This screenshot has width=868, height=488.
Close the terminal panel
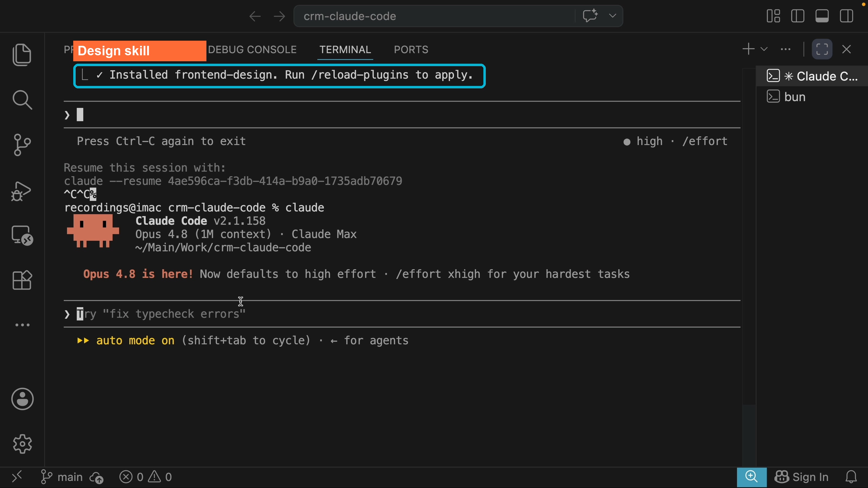846,49
